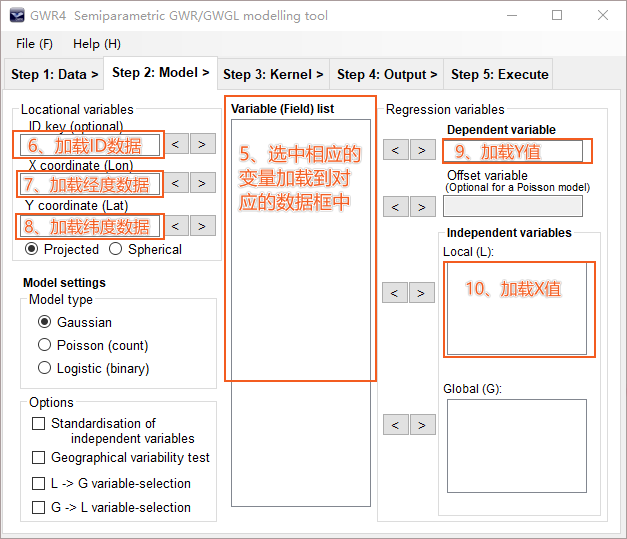Click the ID key field box

pos(90,145)
